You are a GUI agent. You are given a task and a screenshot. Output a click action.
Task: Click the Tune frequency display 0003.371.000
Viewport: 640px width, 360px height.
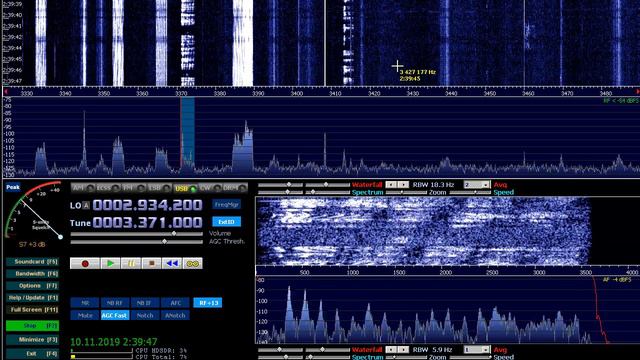tap(147, 222)
